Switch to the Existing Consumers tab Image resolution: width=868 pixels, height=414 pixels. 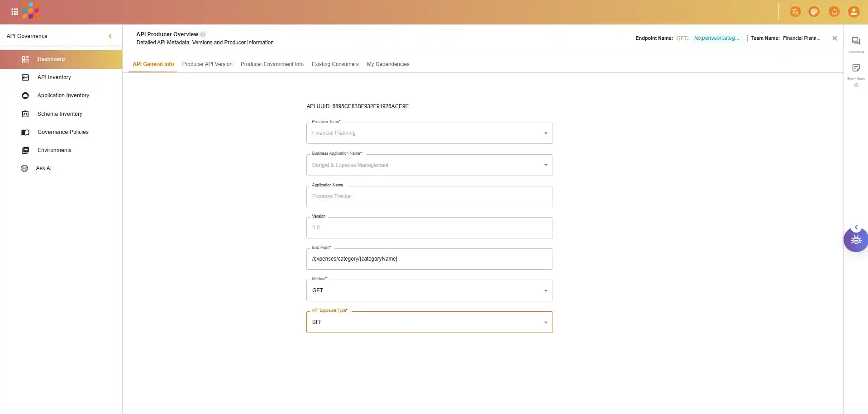click(335, 64)
